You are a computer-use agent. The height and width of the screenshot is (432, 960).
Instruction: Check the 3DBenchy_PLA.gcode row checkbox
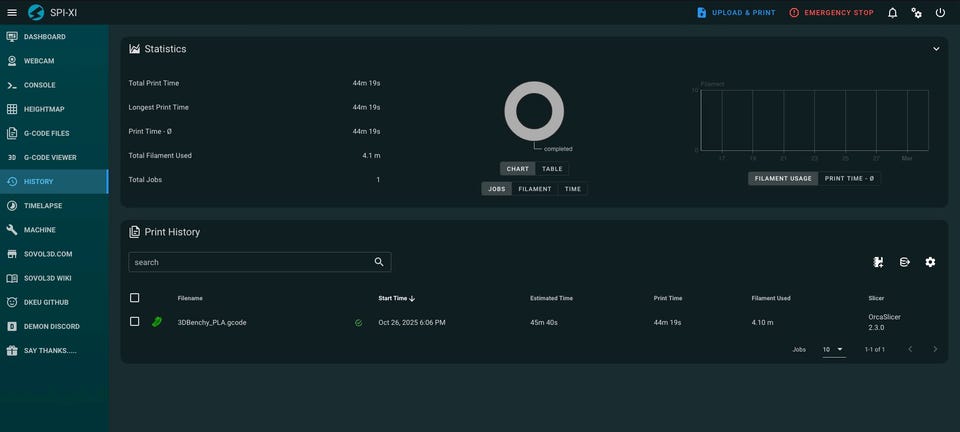[x=135, y=322]
